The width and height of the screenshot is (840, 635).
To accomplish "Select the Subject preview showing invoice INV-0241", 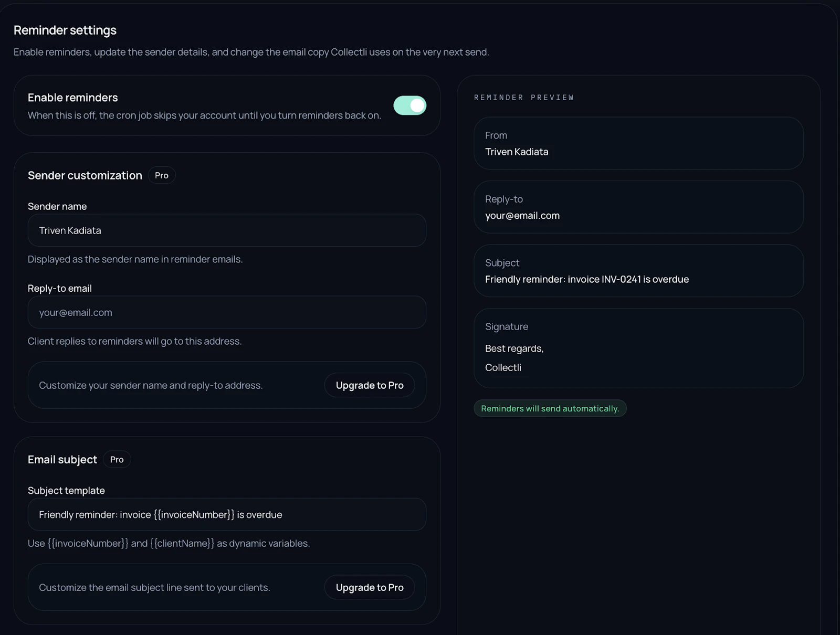I will click(x=638, y=271).
